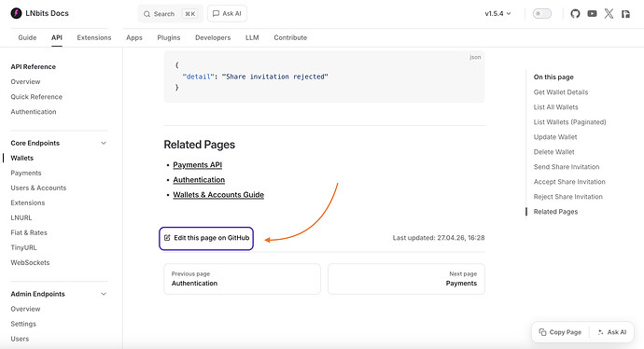
Task: Jump to Get Wallet Details section
Action: [561, 92]
